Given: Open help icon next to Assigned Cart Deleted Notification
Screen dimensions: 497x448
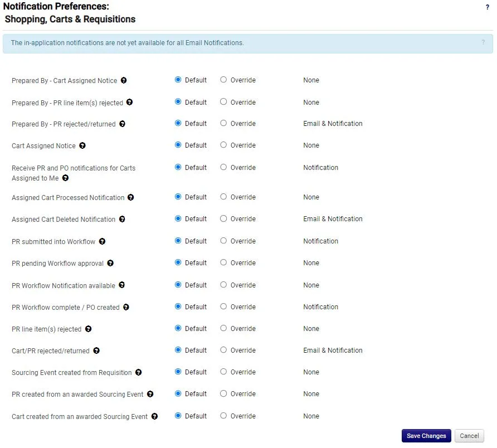Looking at the screenshot, I should pyautogui.click(x=122, y=219).
